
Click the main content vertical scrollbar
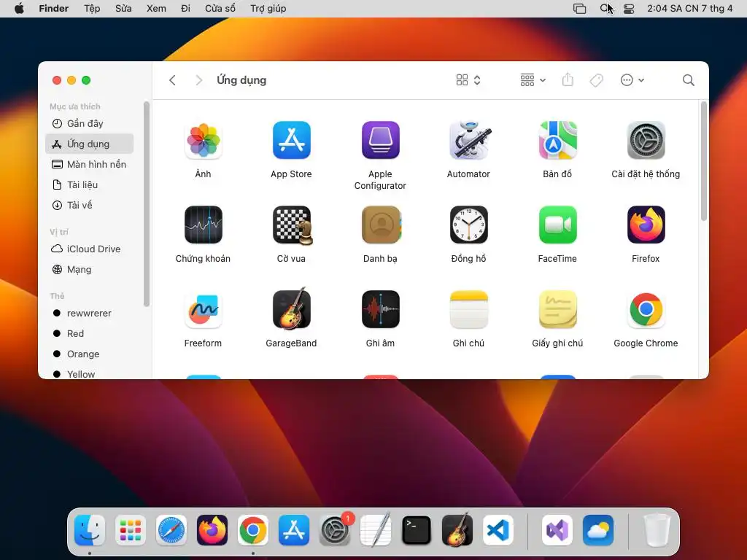point(704,161)
